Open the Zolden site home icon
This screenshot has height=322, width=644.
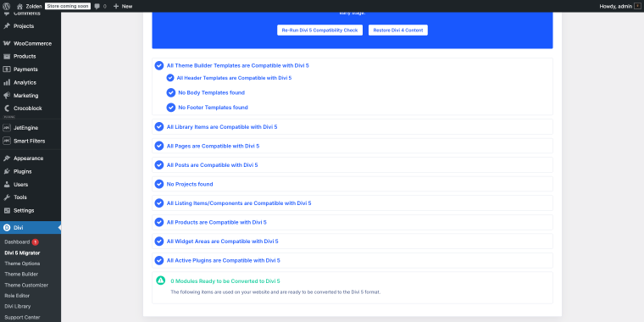19,6
